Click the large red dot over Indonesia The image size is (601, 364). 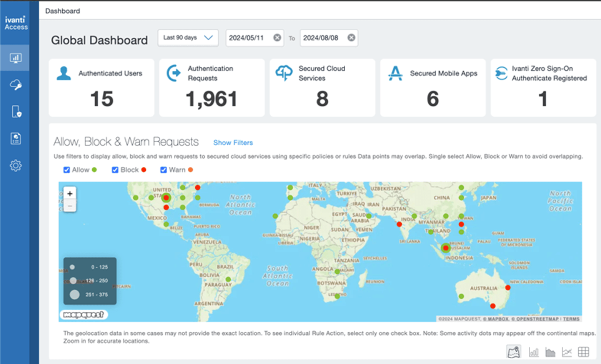click(446, 248)
